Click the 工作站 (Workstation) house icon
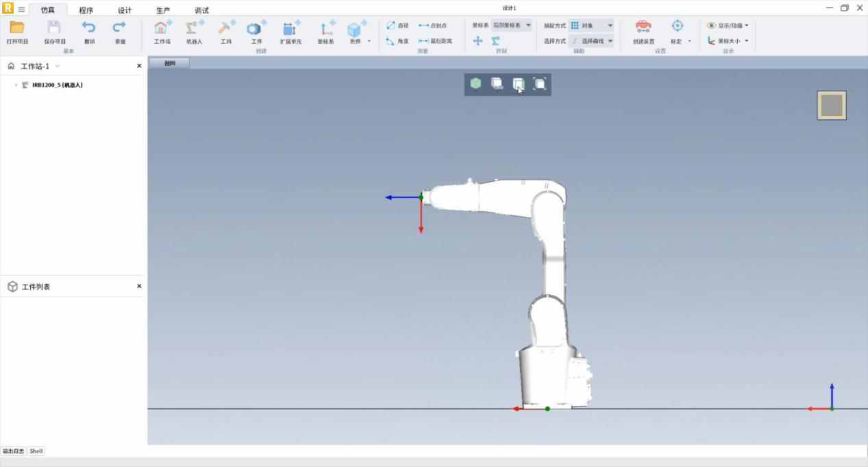Screen dimensions: 868x467 pyautogui.click(x=162, y=28)
